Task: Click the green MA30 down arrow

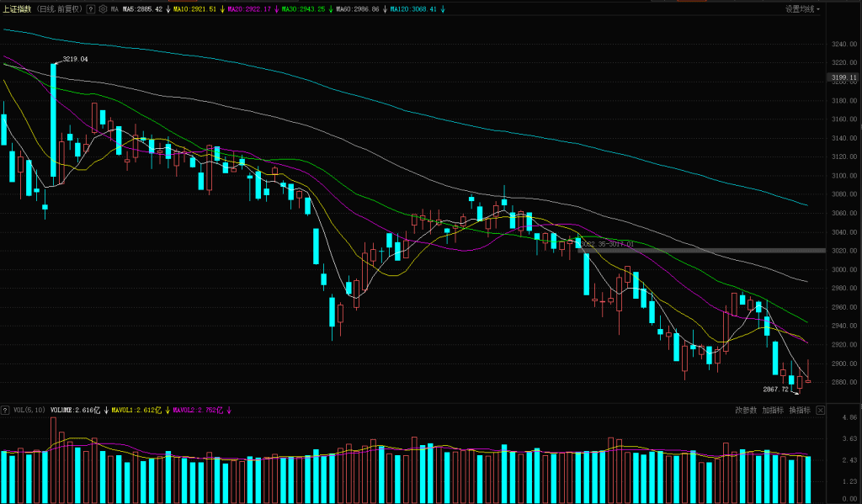Action: pos(329,9)
